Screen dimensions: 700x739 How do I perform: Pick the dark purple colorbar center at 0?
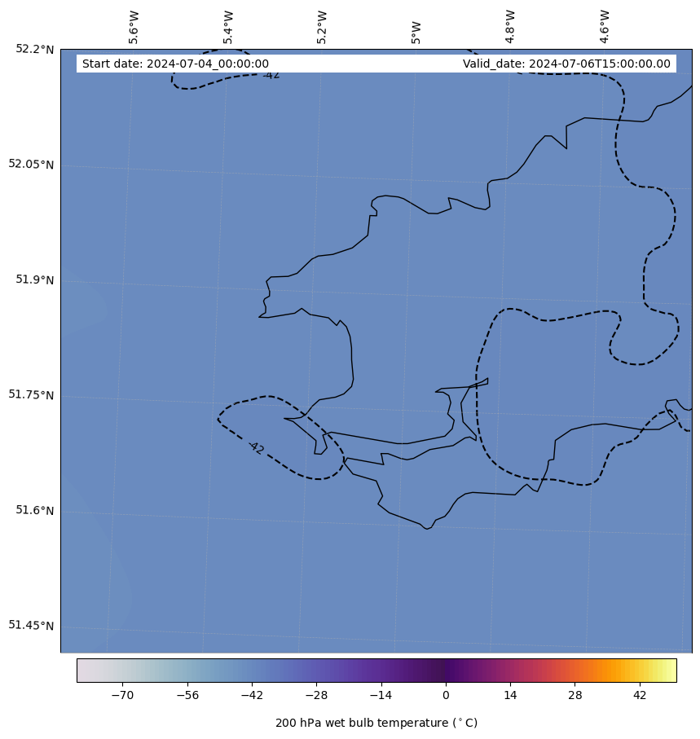pos(446,670)
